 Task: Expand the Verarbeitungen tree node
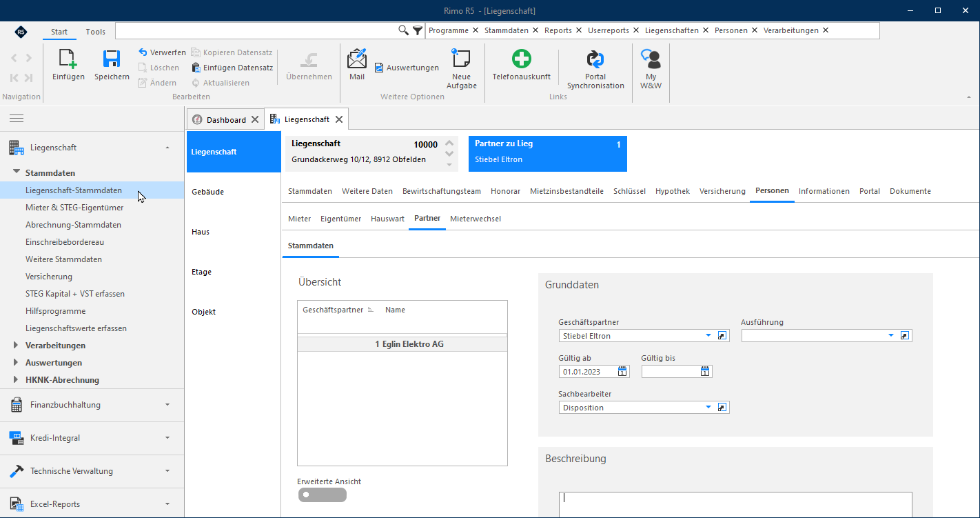tap(17, 345)
